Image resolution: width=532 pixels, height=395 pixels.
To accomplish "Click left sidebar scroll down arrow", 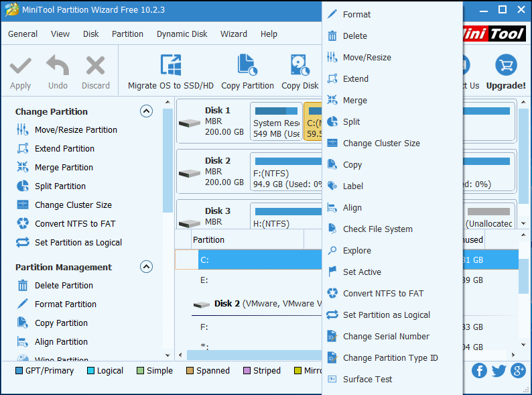I will click(168, 355).
